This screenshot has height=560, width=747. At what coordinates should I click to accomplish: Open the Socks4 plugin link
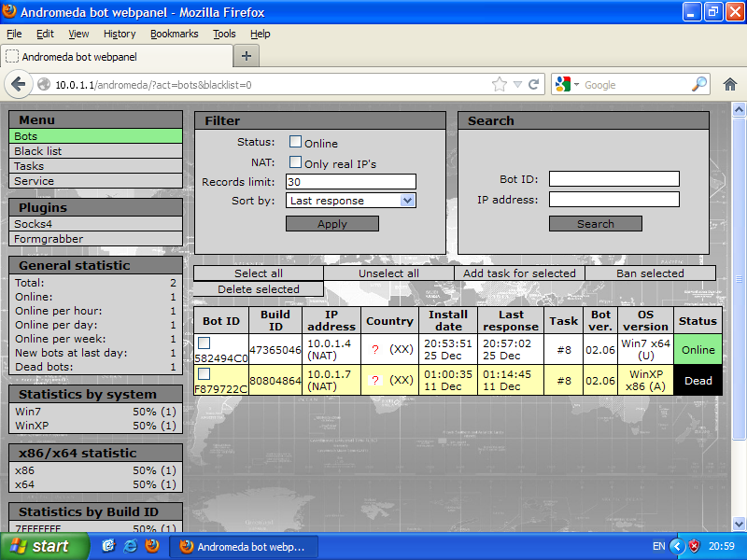tap(96, 224)
